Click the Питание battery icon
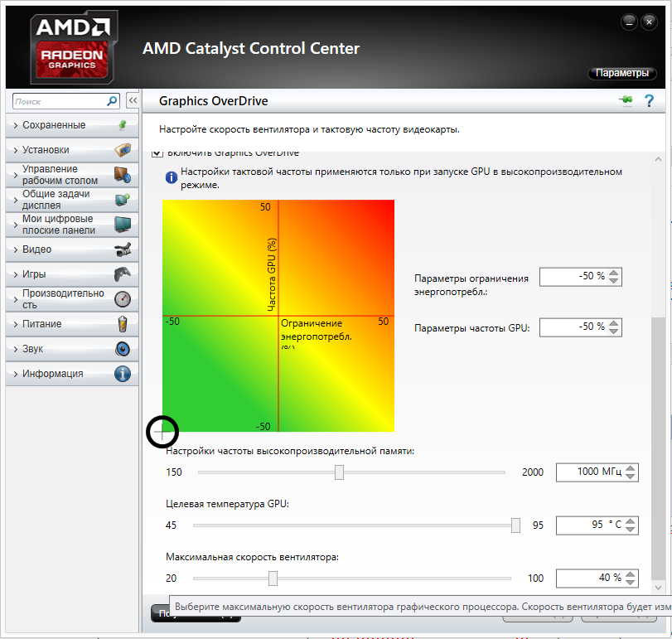The image size is (672, 639). (123, 324)
